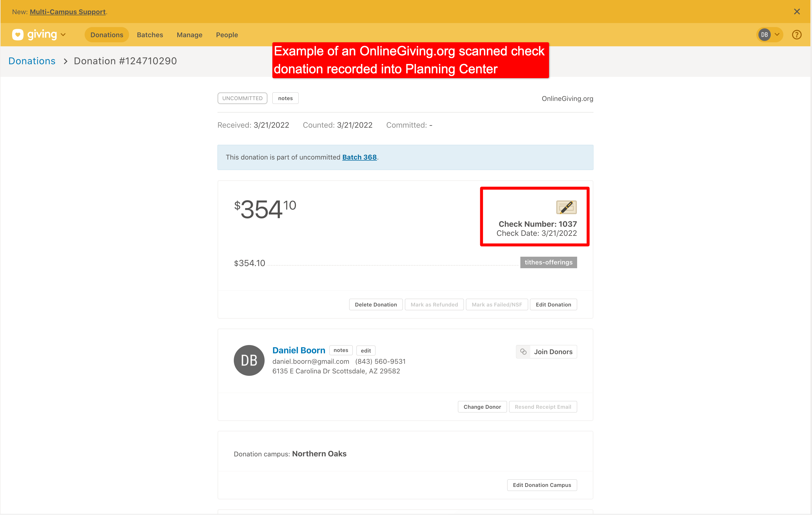Screen dimensions: 812x515
Task: Click the check payment method icon
Action: point(566,207)
